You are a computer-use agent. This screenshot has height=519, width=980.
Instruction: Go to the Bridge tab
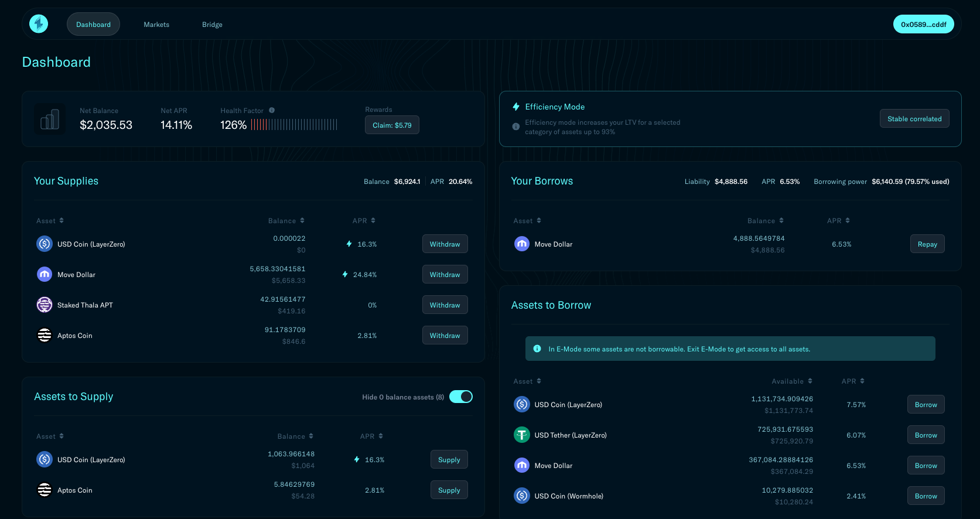[212, 25]
